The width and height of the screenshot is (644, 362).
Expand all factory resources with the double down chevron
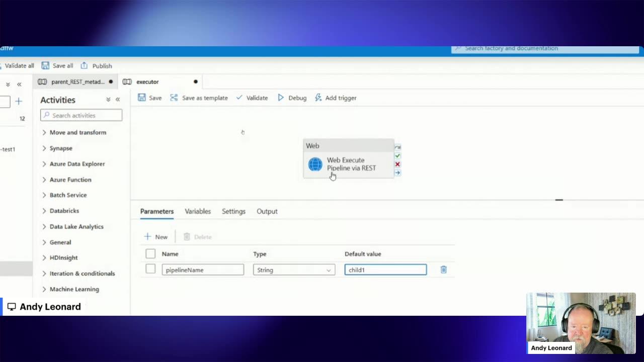pos(8,84)
